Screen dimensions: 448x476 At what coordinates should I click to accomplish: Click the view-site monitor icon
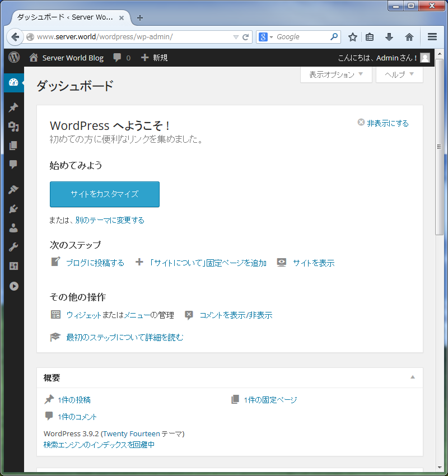coord(281,262)
